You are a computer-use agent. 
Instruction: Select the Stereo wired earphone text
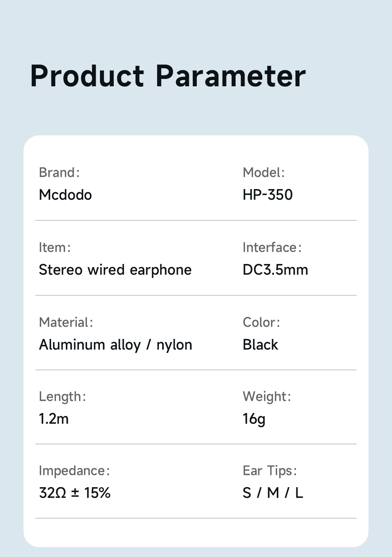coord(115,270)
